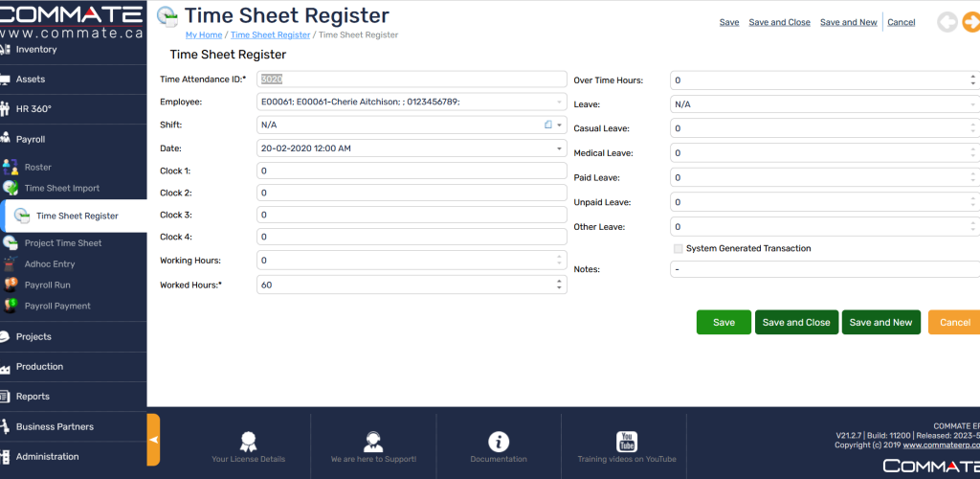This screenshot has height=479, width=980.
Task: Open the Payroll Run menu entry
Action: coord(48,285)
